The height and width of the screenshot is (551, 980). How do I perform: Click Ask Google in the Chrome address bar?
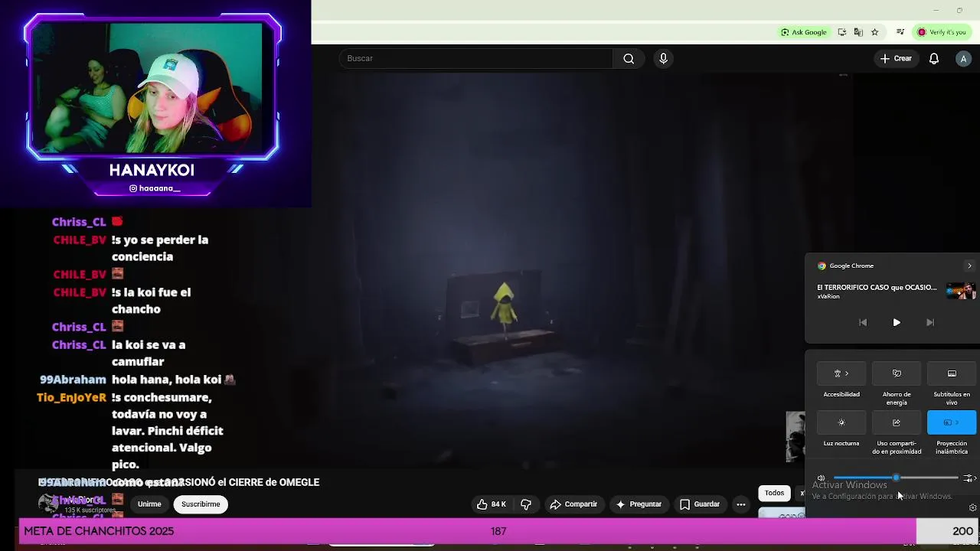804,32
